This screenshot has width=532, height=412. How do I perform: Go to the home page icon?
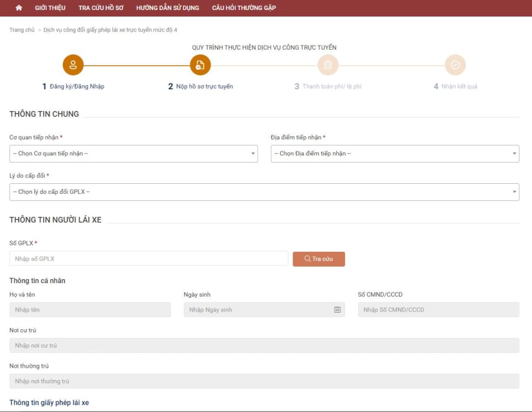click(19, 8)
